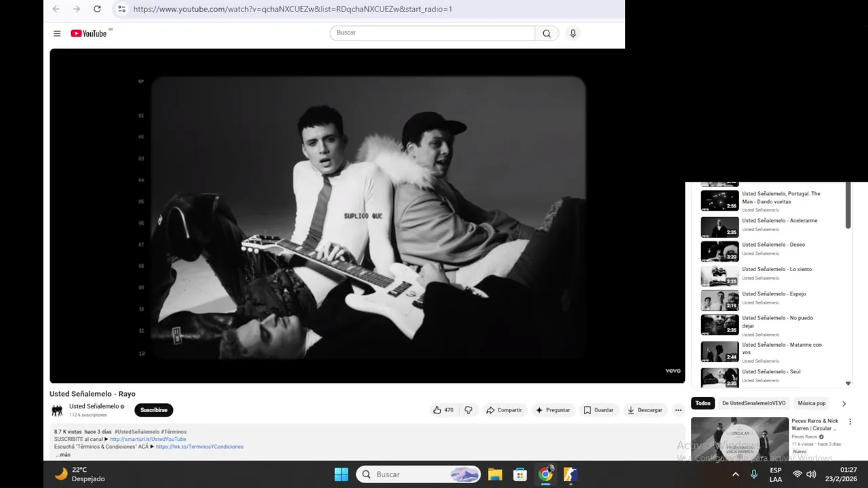
Task: Select the Música pop filter chip
Action: [812, 403]
